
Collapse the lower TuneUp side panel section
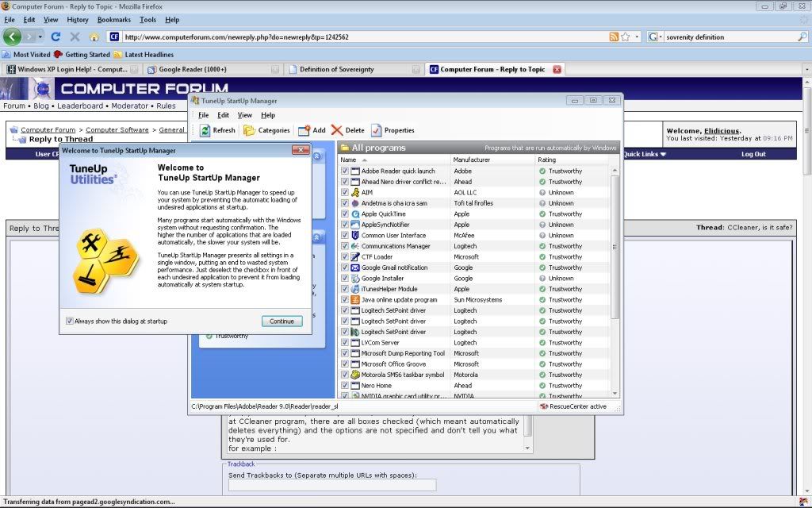click(x=317, y=237)
